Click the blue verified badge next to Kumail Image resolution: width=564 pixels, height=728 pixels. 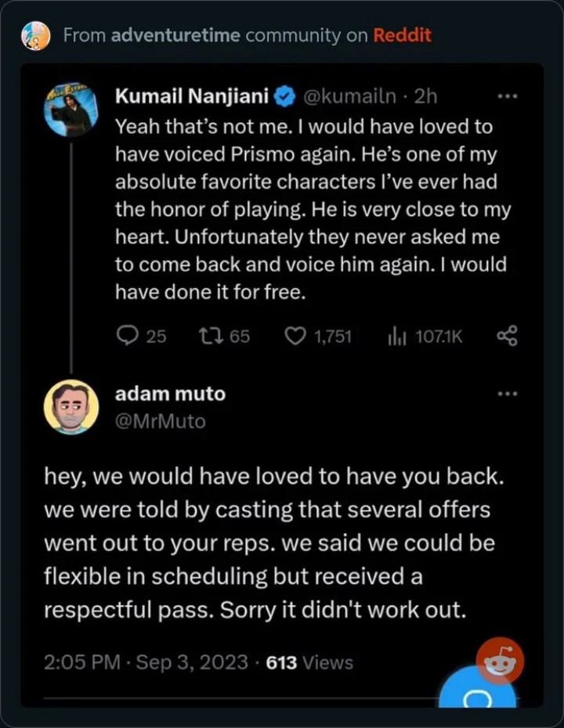coord(284,97)
